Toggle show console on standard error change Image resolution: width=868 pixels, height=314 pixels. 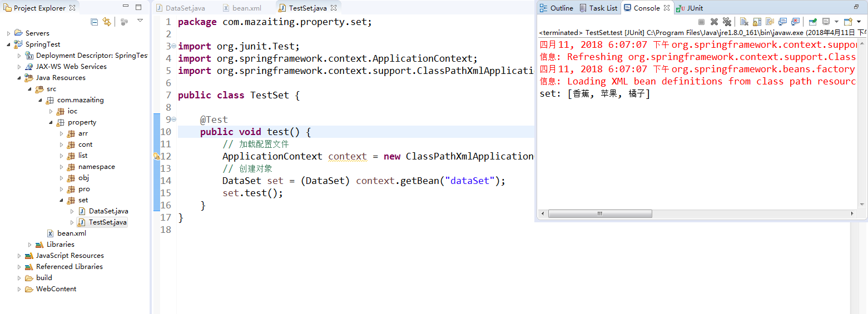click(795, 22)
